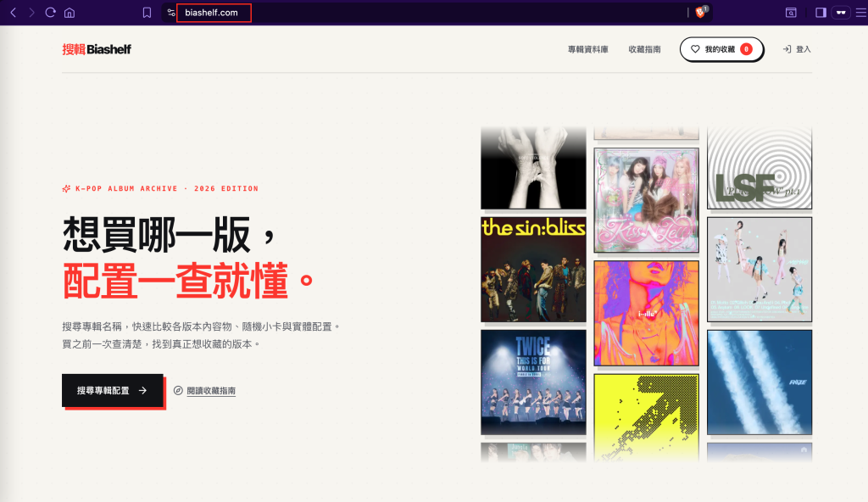Click the K-POP ALBUM ARCHIVE · 2026 EDITION label

[x=167, y=188]
